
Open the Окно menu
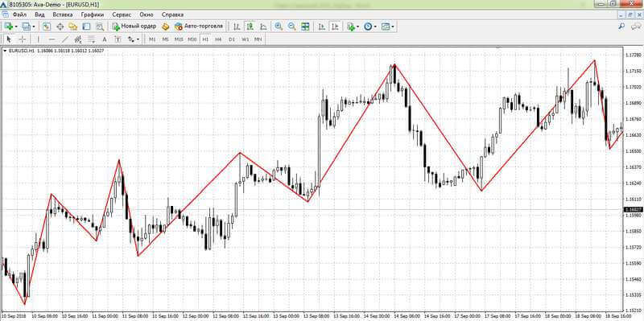pos(147,14)
